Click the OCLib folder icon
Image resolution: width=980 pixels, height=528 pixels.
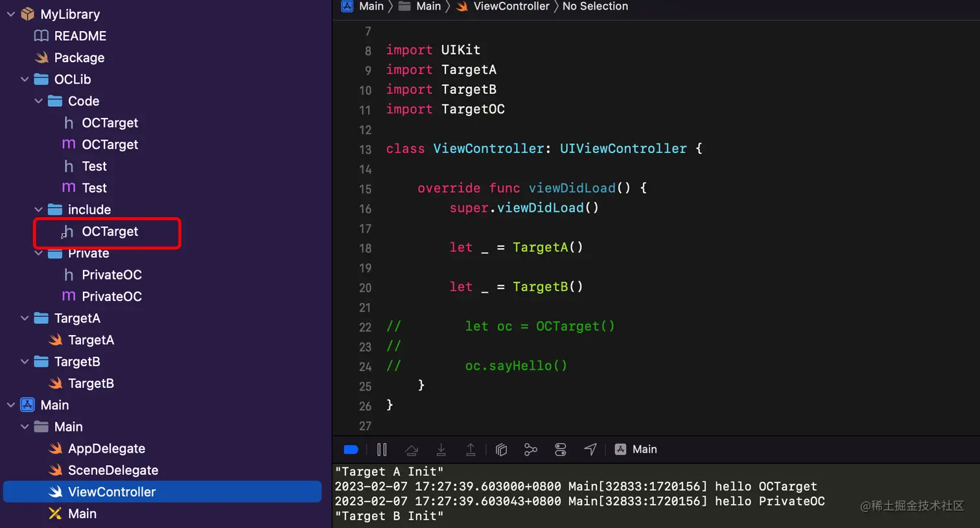pos(41,80)
